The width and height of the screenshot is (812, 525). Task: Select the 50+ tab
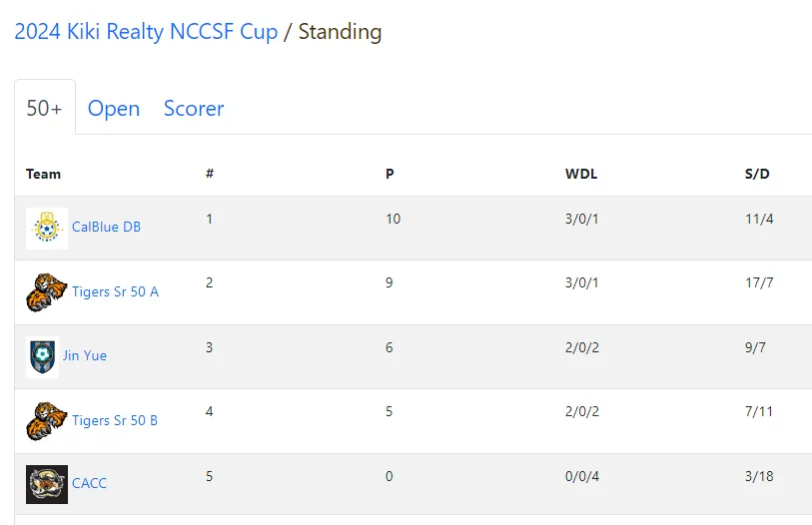tap(45, 108)
